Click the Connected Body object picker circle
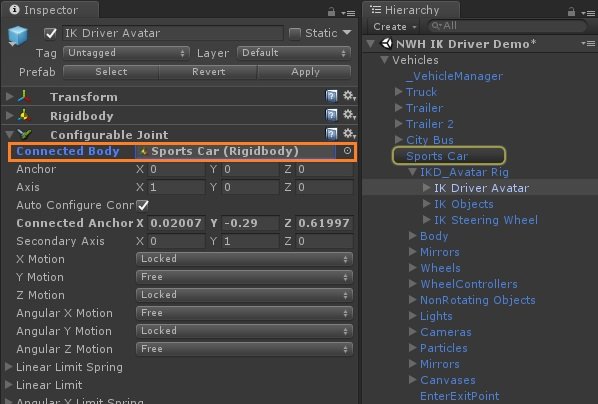The width and height of the screenshot is (598, 404). (347, 151)
